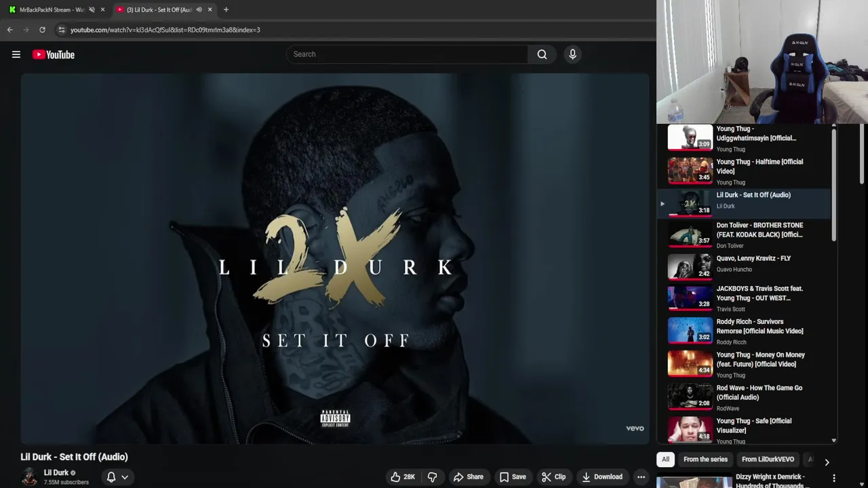Close the MrBackPackN Stream tab

[x=102, y=9]
